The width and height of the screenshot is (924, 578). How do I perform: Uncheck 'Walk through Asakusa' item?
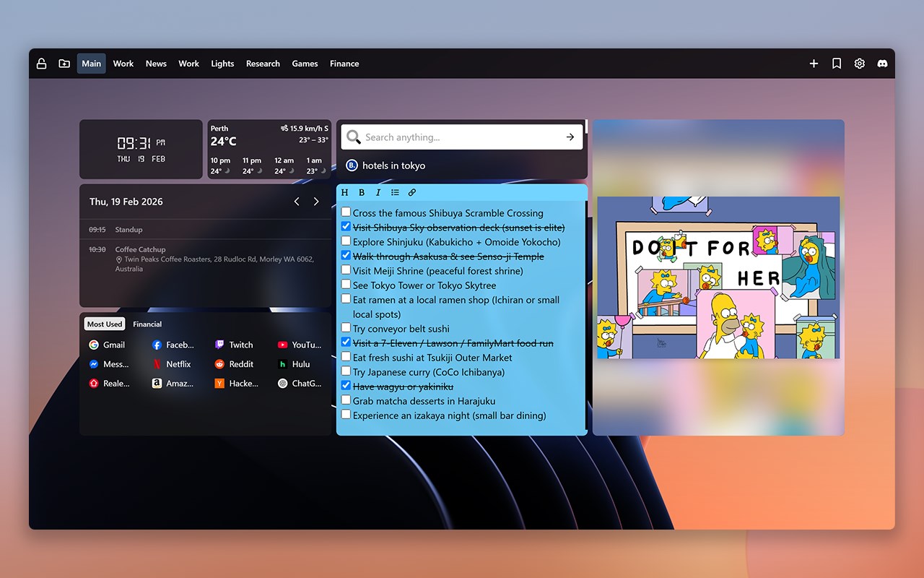[x=346, y=256]
